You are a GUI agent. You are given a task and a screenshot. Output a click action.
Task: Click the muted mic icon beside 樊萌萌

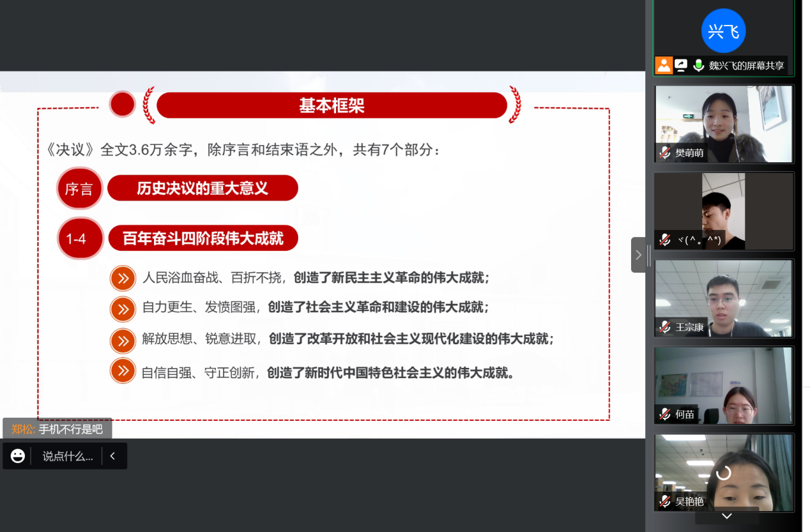(x=665, y=153)
